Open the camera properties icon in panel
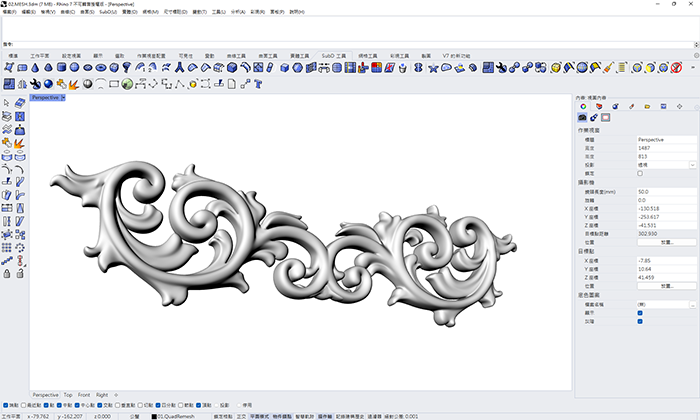Image resolution: width=700 pixels, height=420 pixels. [582, 117]
